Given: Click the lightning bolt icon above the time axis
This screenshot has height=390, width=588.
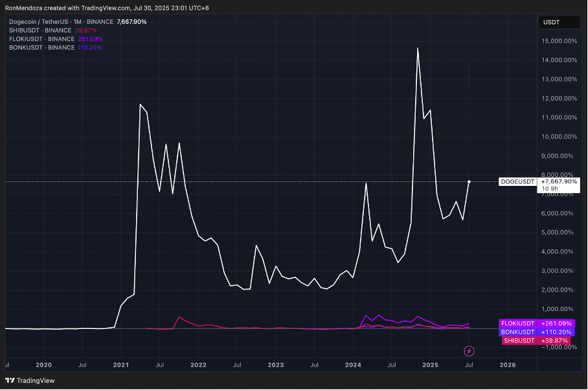Looking at the screenshot, I should tap(469, 350).
